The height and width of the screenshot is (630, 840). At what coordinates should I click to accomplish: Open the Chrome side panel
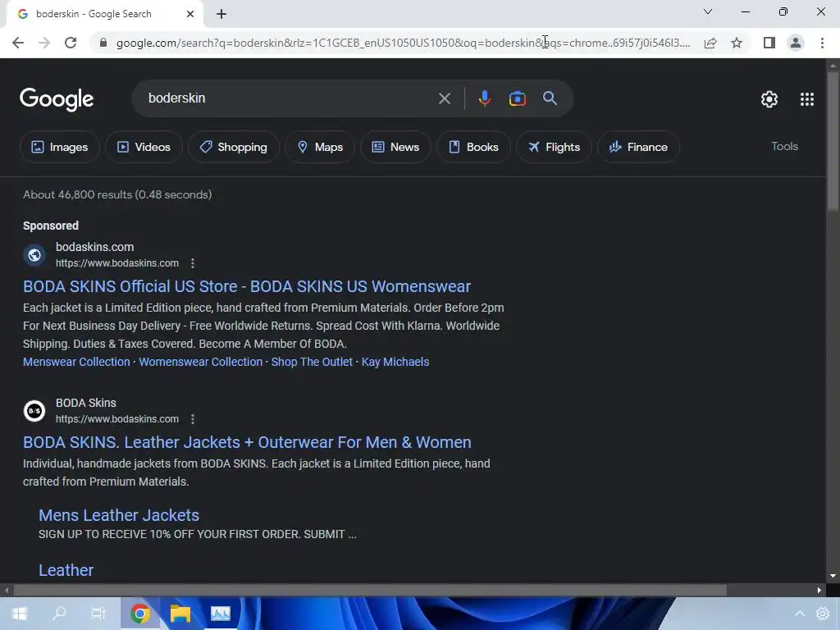pos(769,43)
